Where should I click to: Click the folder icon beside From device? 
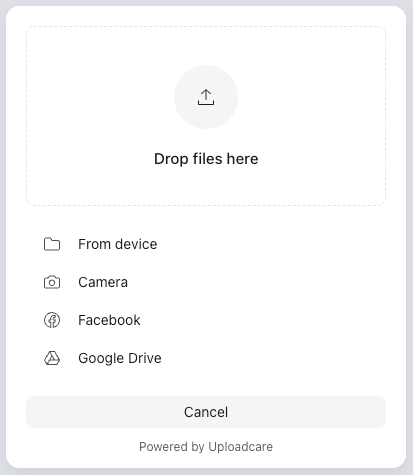pos(52,244)
